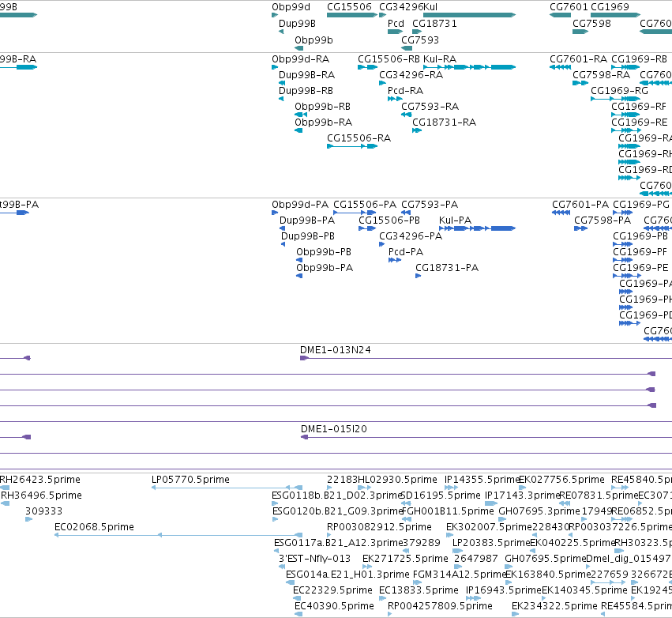The width and height of the screenshot is (672, 618).
Task: Select the Obp99b-PB protein label
Action: pos(324,252)
